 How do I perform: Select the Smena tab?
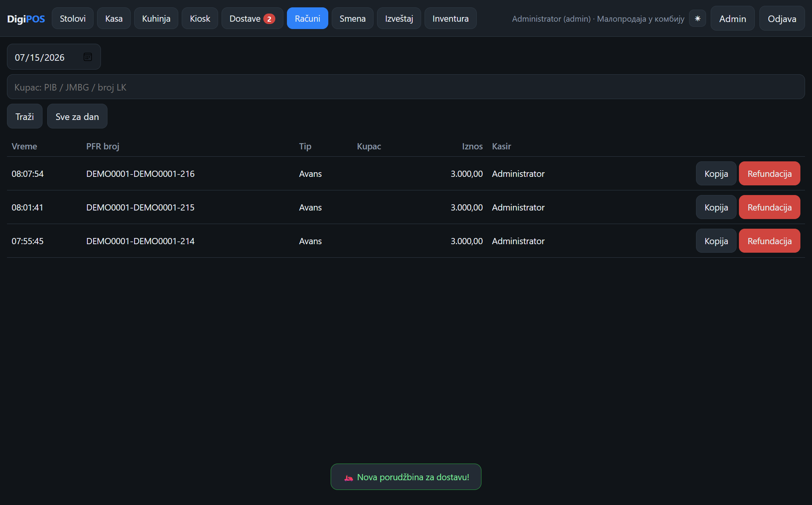353,18
